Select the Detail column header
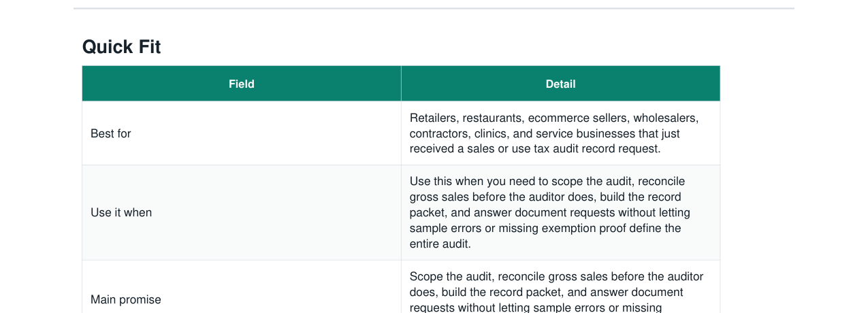This screenshot has width=868, height=313. [560, 84]
